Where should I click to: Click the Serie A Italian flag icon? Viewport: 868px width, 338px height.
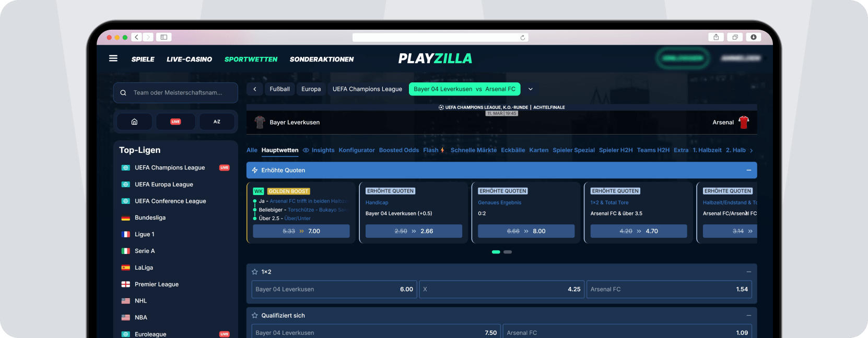[x=126, y=251]
